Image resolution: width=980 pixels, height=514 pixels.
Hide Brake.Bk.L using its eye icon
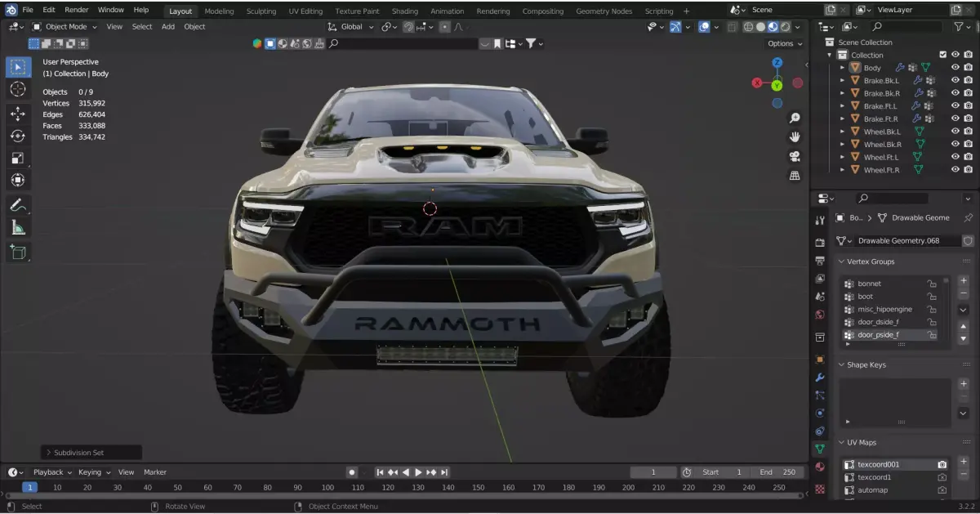pos(955,80)
